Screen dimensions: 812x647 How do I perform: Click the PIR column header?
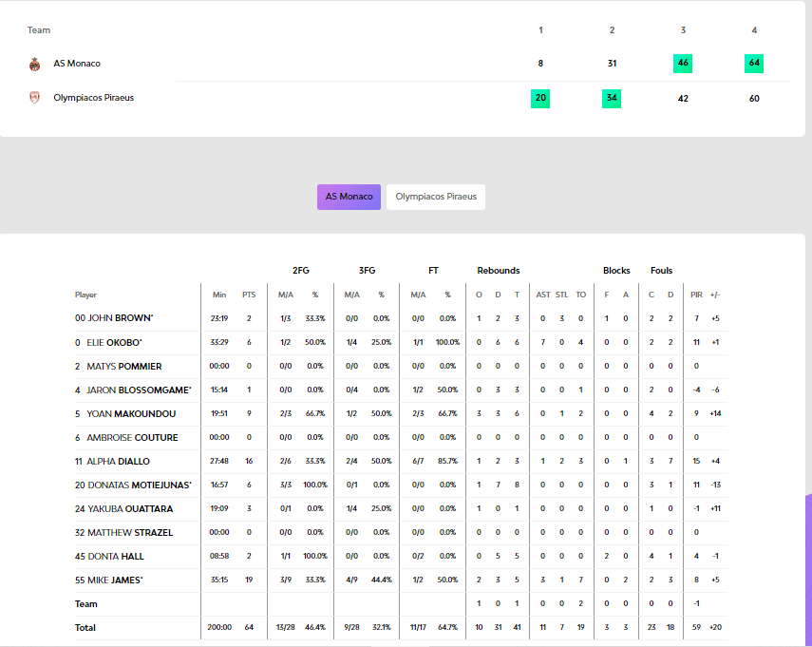point(696,295)
